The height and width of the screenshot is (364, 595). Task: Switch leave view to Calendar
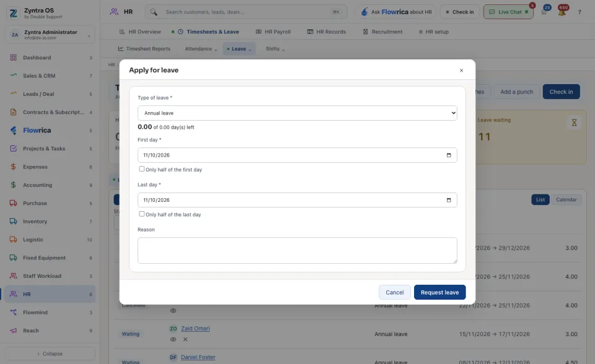(566, 199)
